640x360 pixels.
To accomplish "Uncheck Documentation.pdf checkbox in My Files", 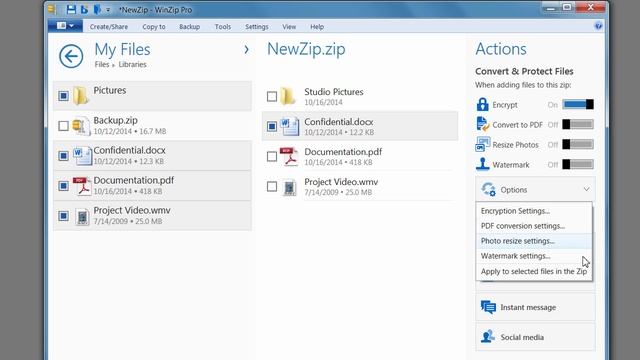I will click(x=63, y=186).
